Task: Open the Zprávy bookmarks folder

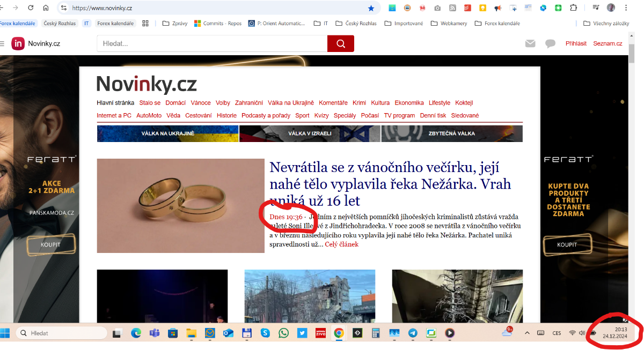Action: [x=175, y=24]
